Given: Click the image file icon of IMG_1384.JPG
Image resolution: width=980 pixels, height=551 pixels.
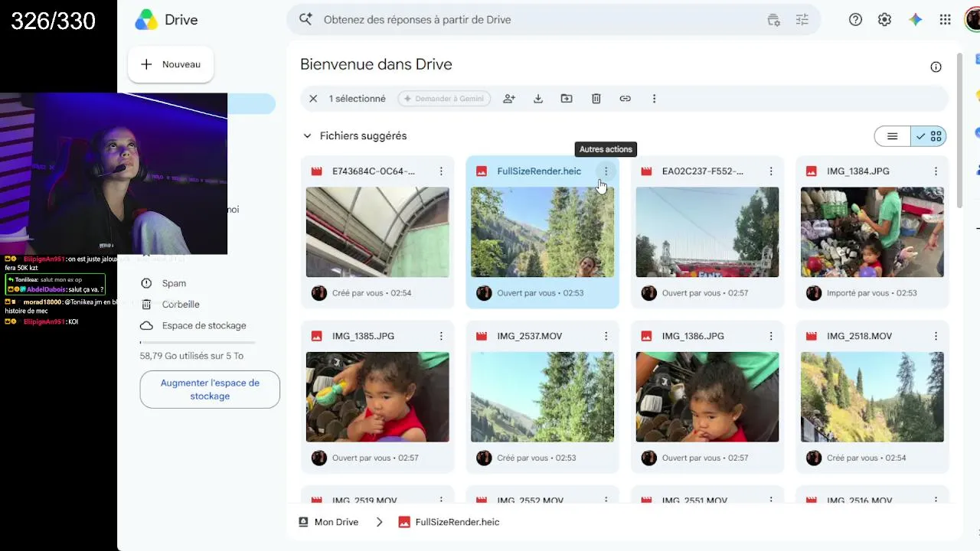Looking at the screenshot, I should tap(812, 171).
